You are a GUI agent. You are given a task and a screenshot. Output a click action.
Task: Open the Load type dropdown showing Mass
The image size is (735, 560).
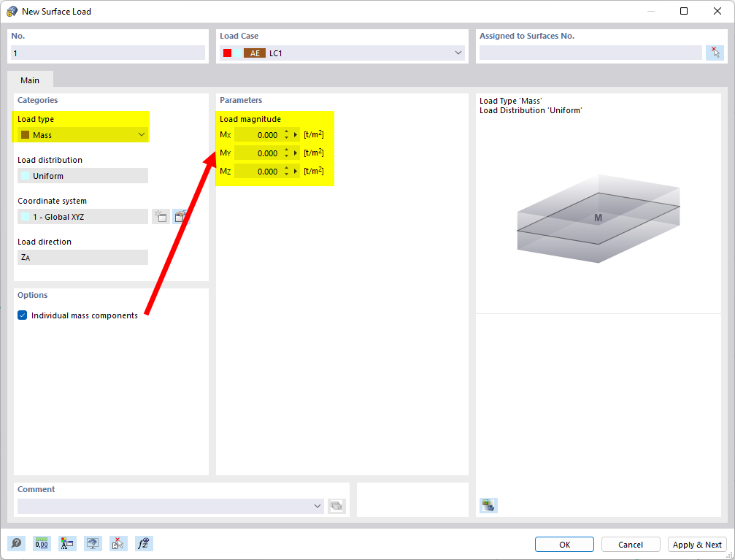tap(141, 134)
